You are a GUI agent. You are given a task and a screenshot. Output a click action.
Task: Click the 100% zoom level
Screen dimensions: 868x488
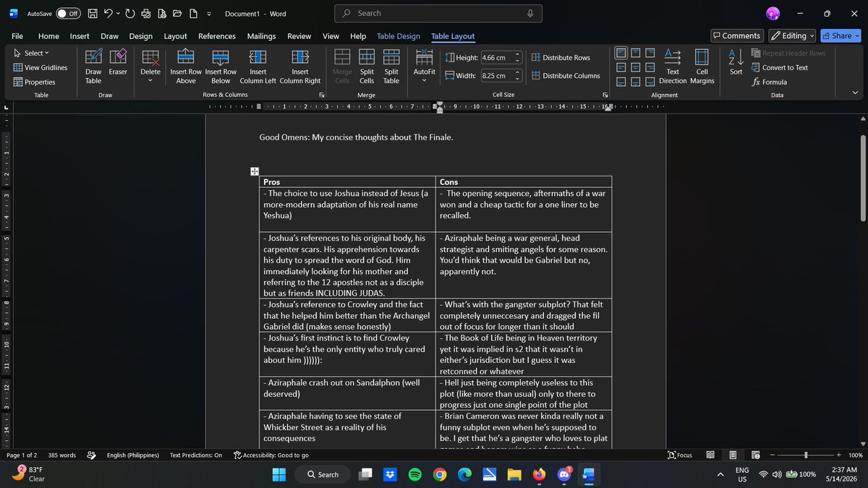(855, 455)
